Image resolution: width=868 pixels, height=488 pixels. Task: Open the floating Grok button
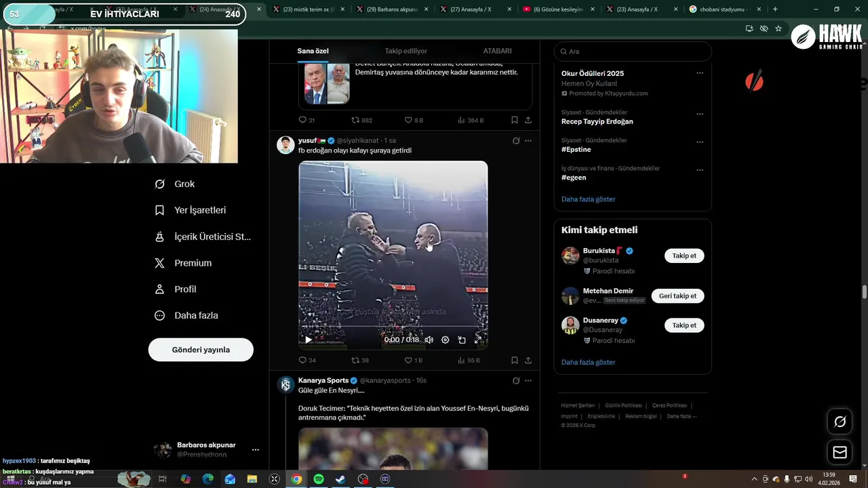coord(840,422)
